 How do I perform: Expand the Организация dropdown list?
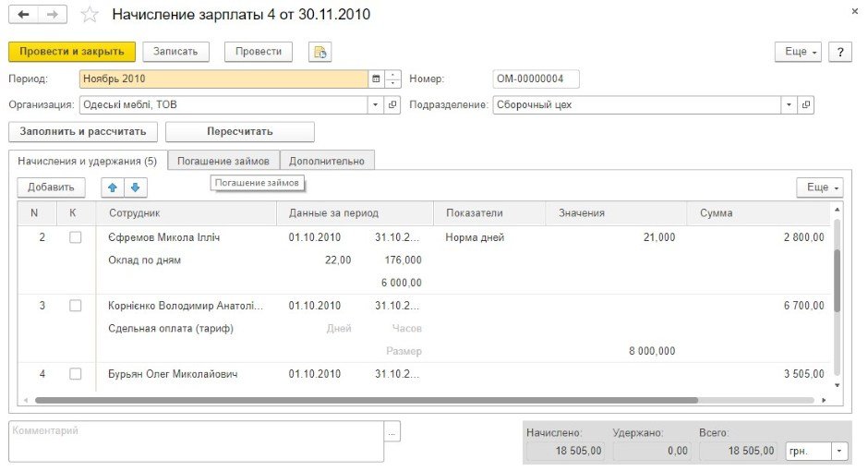[x=376, y=104]
